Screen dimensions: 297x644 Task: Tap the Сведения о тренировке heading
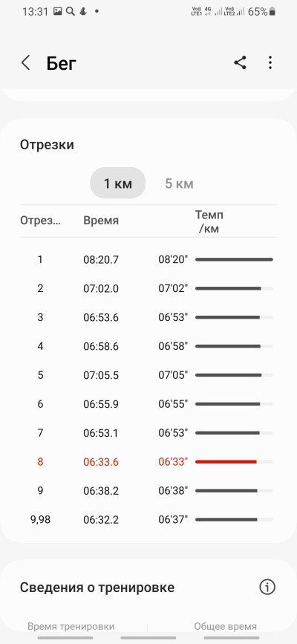[97, 588]
